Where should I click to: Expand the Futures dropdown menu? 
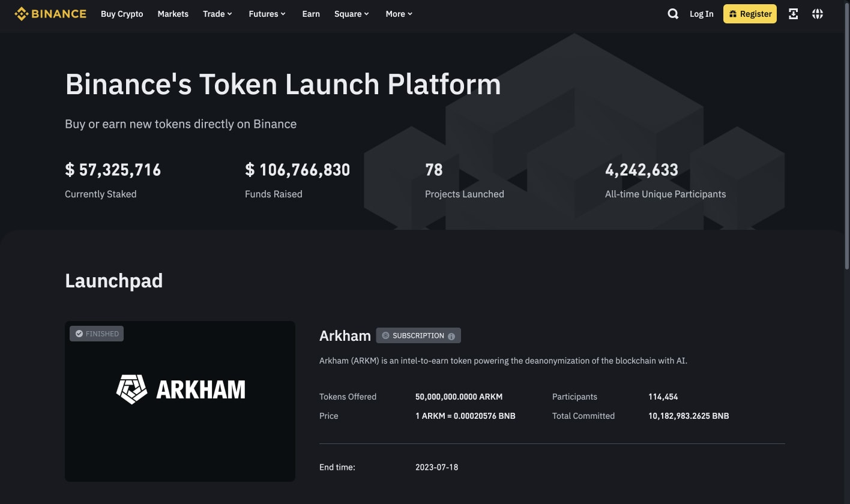[267, 14]
